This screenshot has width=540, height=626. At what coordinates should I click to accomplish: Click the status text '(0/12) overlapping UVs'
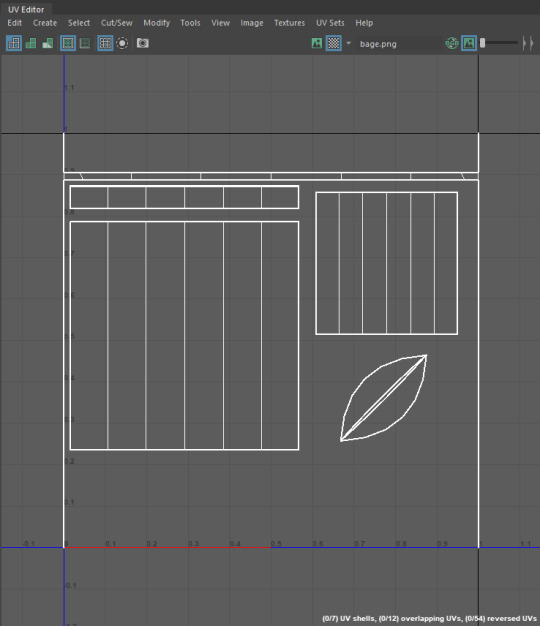click(421, 618)
